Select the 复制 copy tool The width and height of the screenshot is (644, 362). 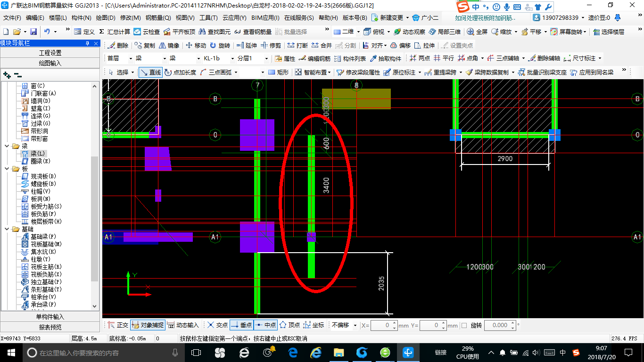click(x=145, y=46)
